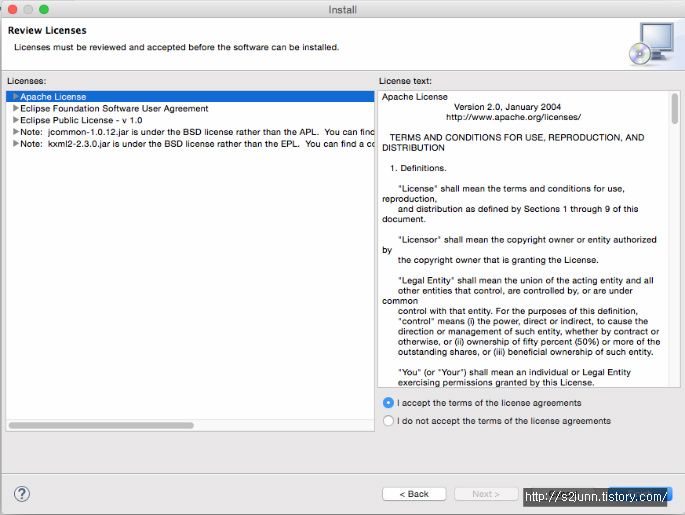685x515 pixels.
Task: Select accept the license terms radio
Action: point(388,403)
